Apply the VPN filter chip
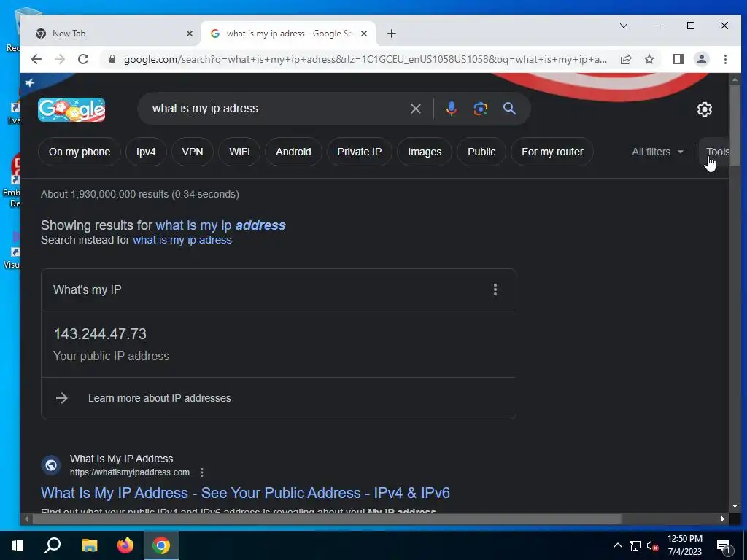 pyautogui.click(x=193, y=152)
